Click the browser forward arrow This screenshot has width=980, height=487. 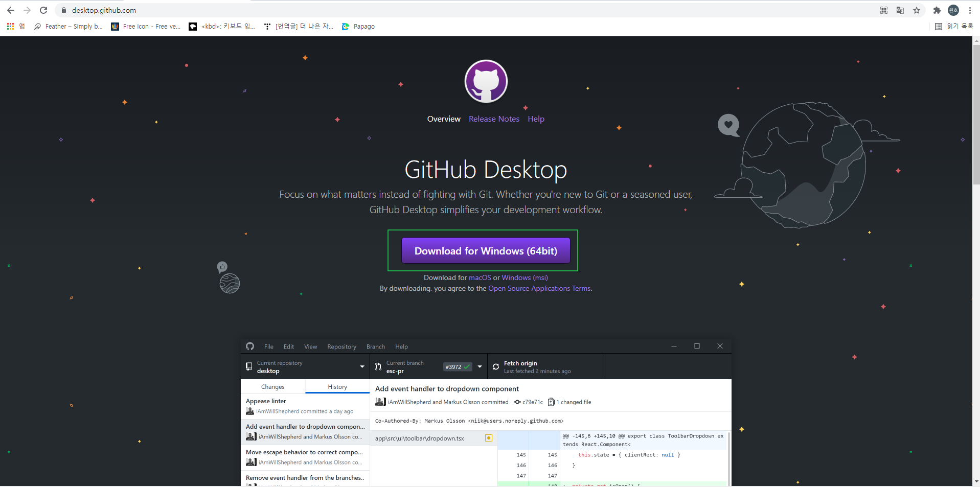(x=27, y=10)
